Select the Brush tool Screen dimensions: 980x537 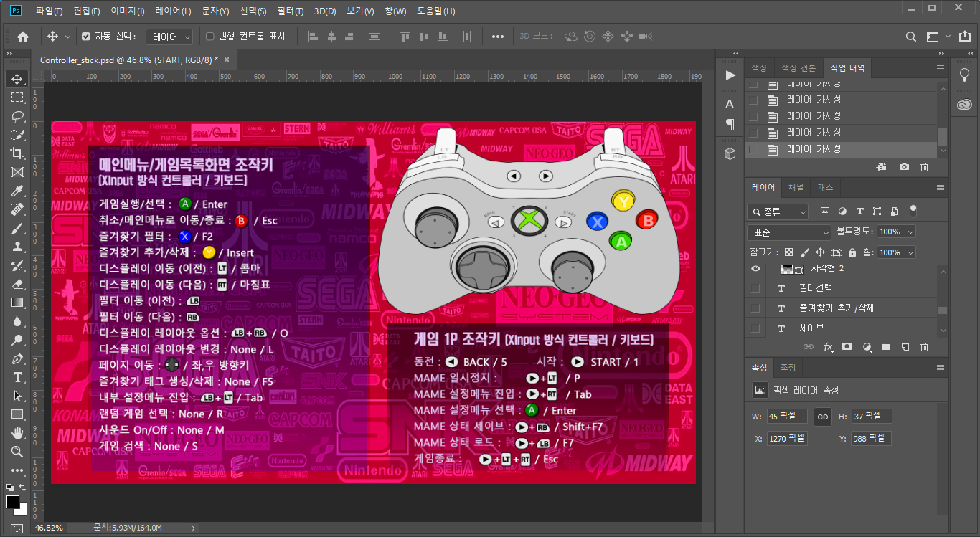17,228
